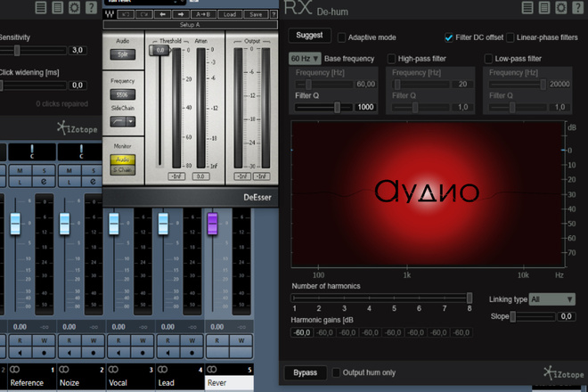The height and width of the screenshot is (392, 588).
Task: Mute the Reference channel
Action: coord(20,170)
